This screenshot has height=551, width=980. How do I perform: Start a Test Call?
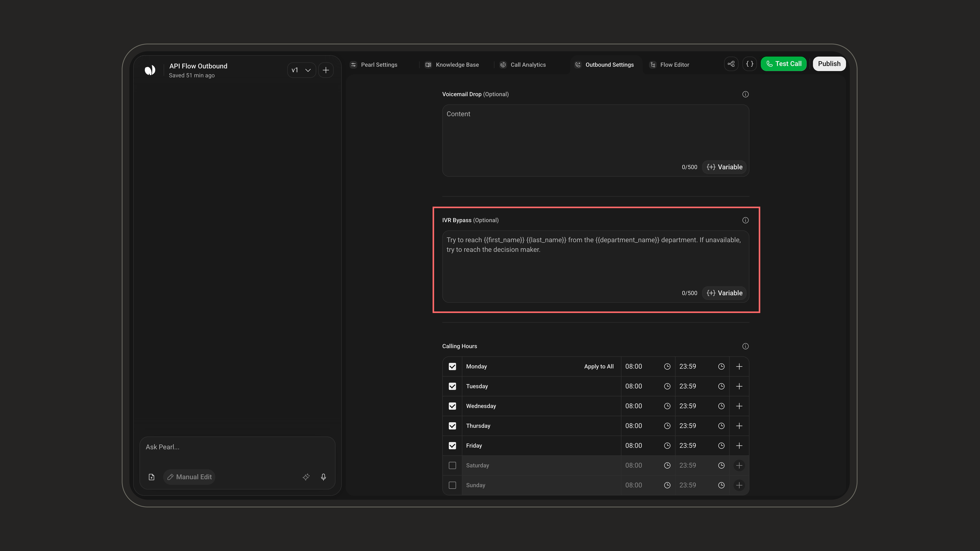click(x=783, y=64)
